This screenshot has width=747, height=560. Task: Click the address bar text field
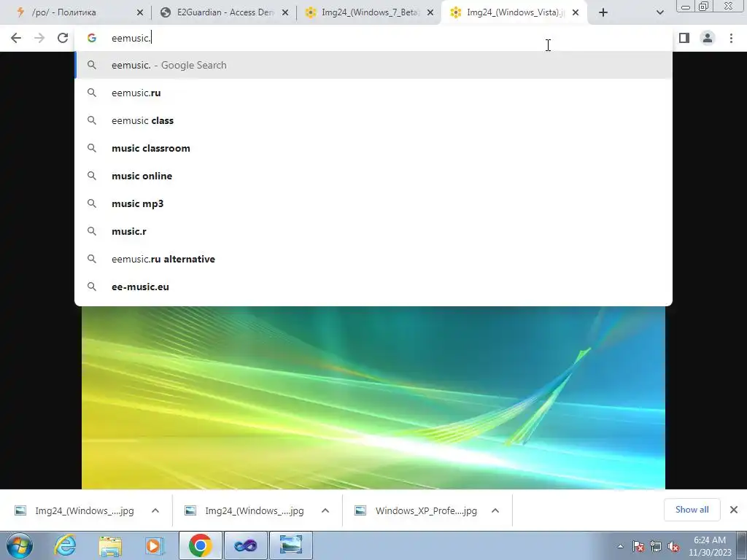click(x=373, y=38)
